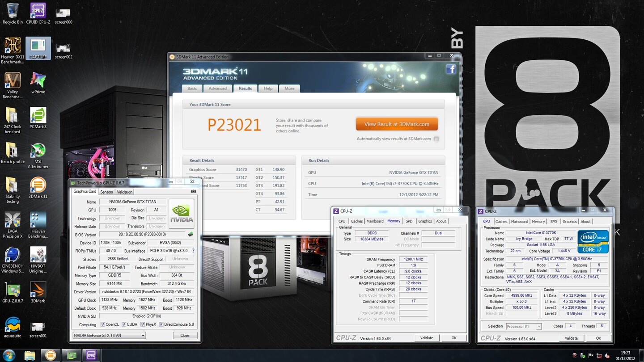The image size is (644, 362).
Task: Click the Show desktop button on taskbar
Action: pyautogui.click(x=641, y=356)
